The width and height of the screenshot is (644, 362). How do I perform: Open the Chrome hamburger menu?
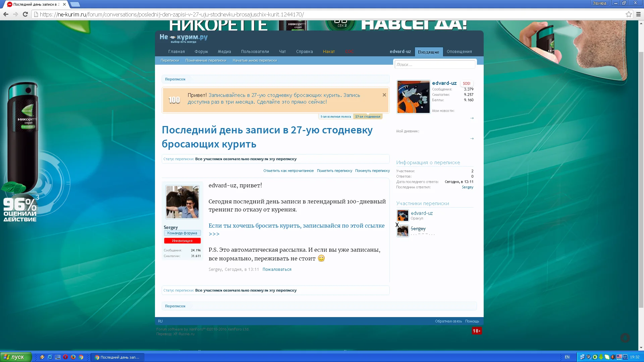[638, 14]
